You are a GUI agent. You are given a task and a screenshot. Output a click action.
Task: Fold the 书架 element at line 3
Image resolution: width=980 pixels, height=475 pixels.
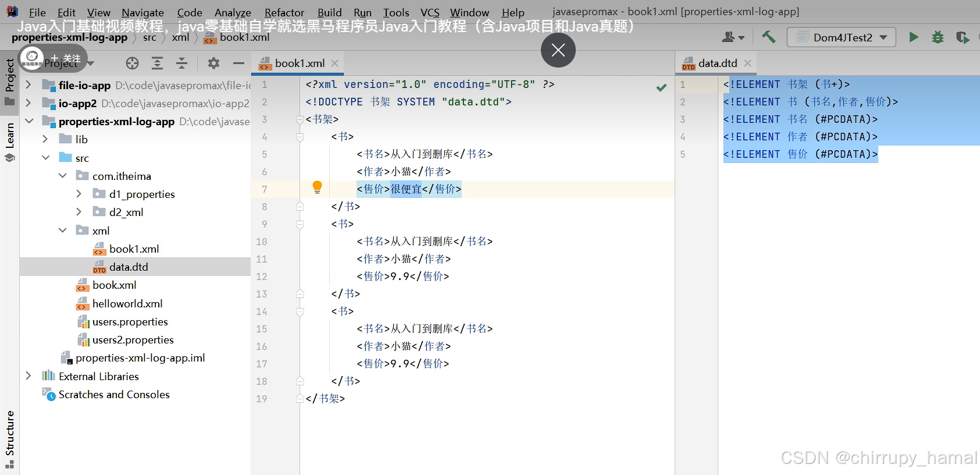[300, 119]
